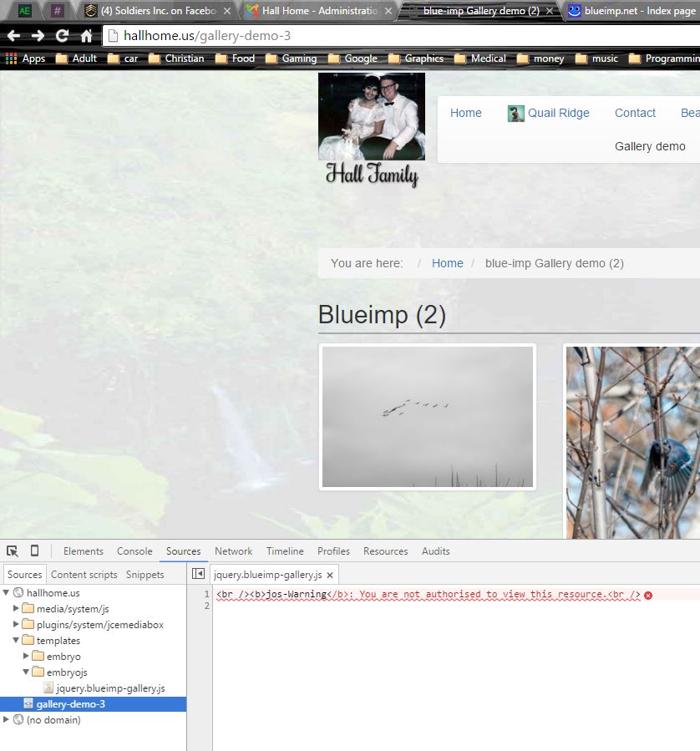Click the red error icon on line 1

648,596
